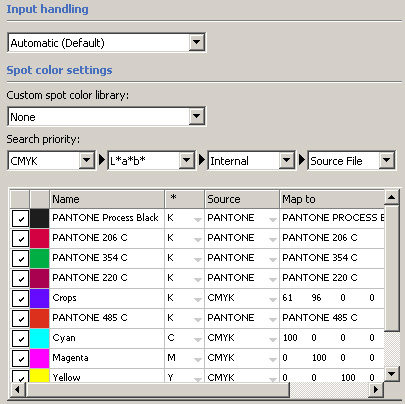Screen dimensions: 405x404
Task: Click the Source column header
Action: 242,199
